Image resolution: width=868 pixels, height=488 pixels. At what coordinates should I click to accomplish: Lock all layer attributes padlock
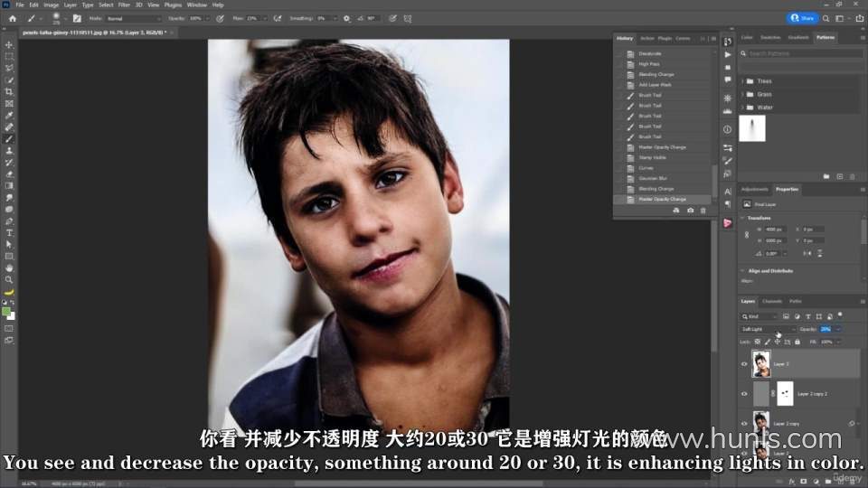point(797,342)
